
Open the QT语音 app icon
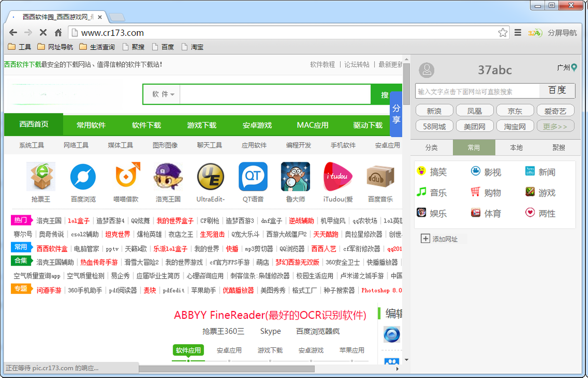pyautogui.click(x=253, y=177)
